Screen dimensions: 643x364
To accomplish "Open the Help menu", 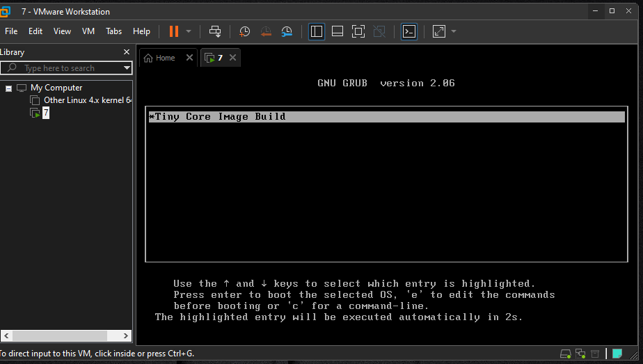I will 141,31.
